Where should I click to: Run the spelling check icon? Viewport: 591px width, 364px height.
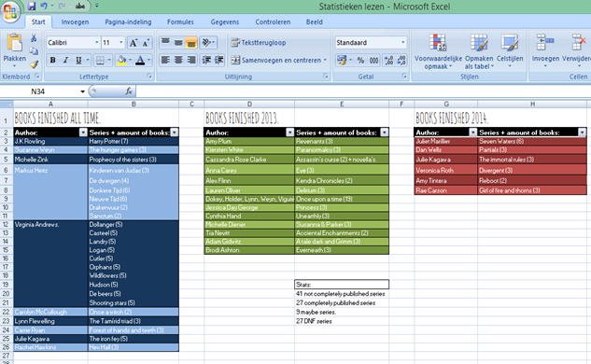click(x=80, y=6)
